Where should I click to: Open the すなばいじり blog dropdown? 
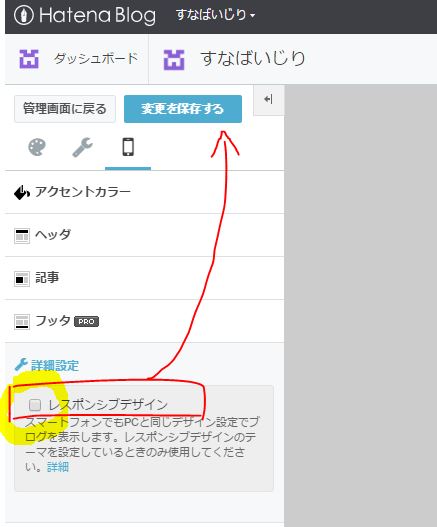[x=215, y=15]
